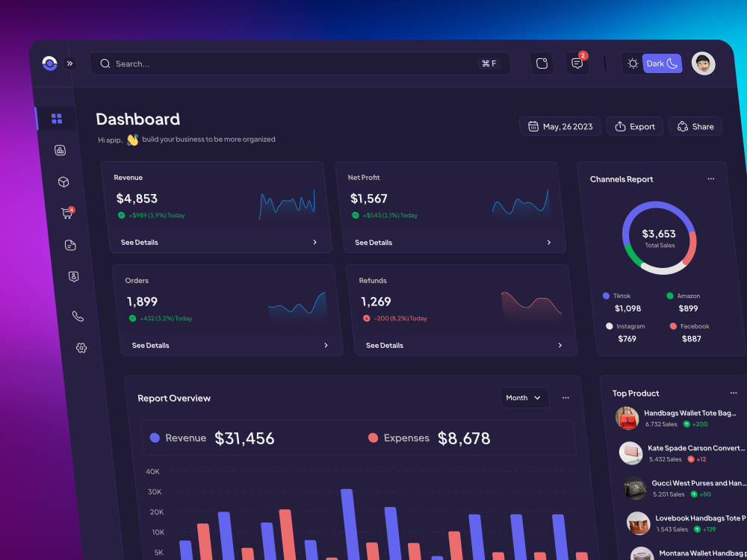Select the dashboard grid icon in sidebar
Screen dimensions: 747x560
pos(57,119)
